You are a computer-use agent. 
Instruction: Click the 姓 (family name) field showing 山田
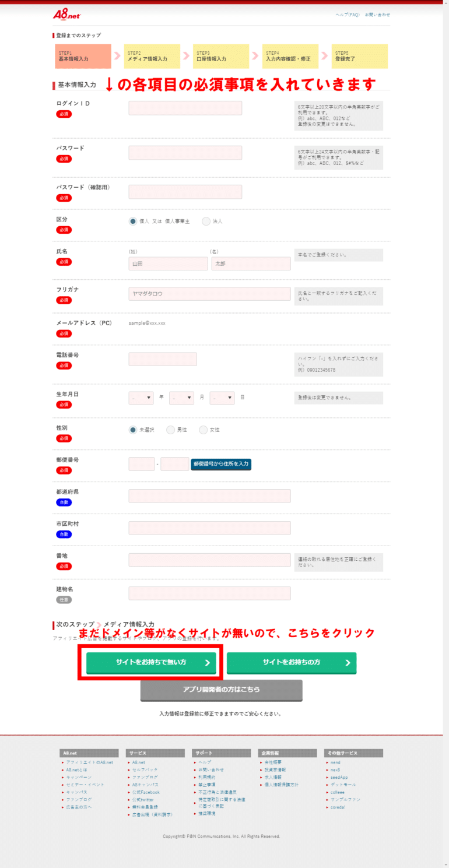pyautogui.click(x=168, y=263)
